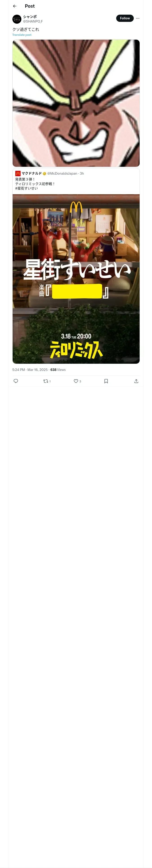Viewport: 152px width, 868px height.
Task: Reply with the speech bubble icon
Action: (16, 381)
